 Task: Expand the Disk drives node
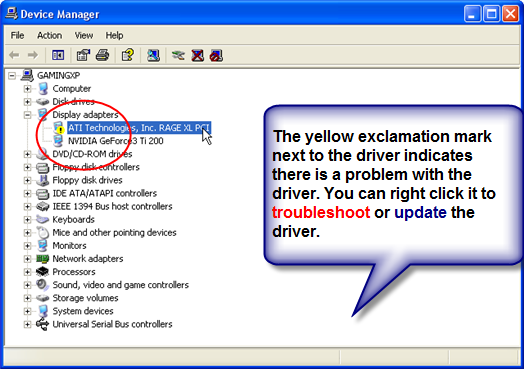(x=27, y=102)
